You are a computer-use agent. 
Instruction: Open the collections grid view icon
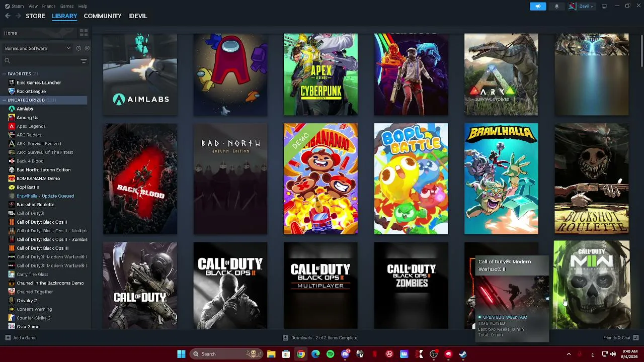tap(84, 33)
